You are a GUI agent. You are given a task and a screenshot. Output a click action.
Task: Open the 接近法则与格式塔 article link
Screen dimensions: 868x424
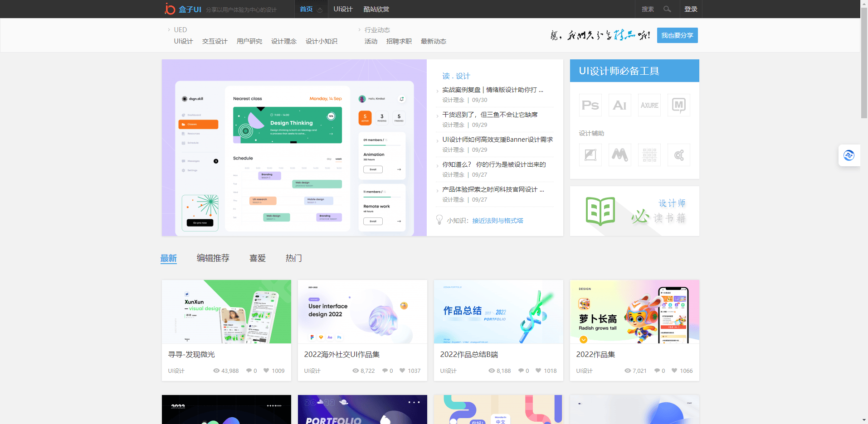(497, 220)
